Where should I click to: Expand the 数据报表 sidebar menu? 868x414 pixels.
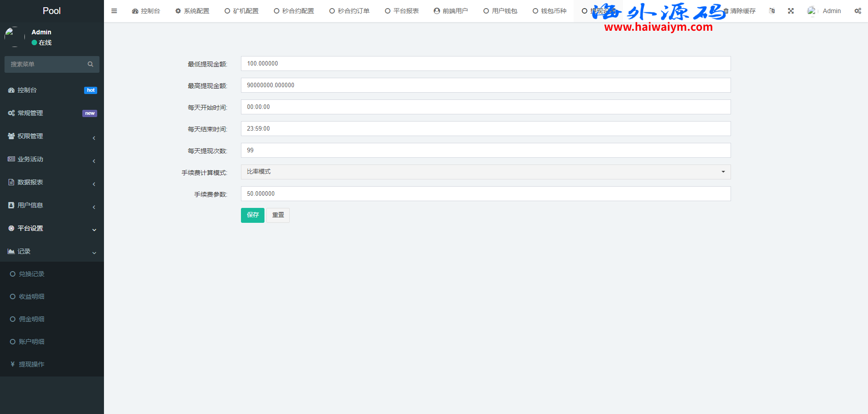(x=52, y=183)
